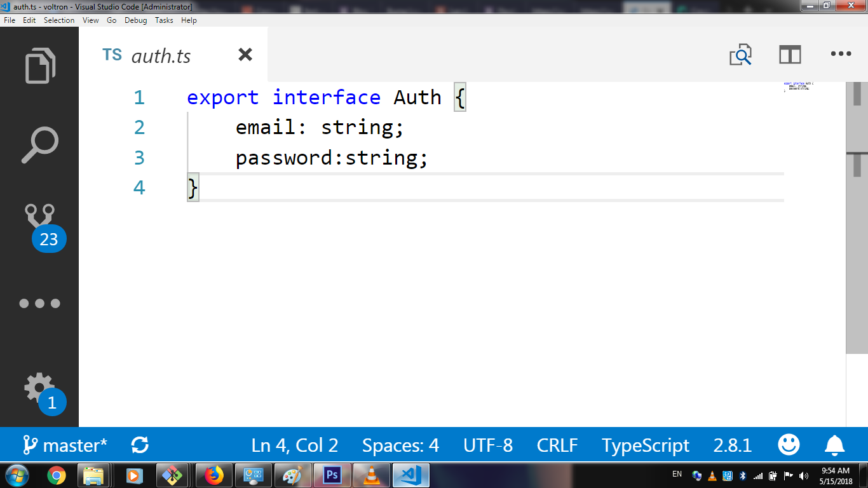Open feedback smiley in status bar
868x488 pixels.
click(x=789, y=445)
